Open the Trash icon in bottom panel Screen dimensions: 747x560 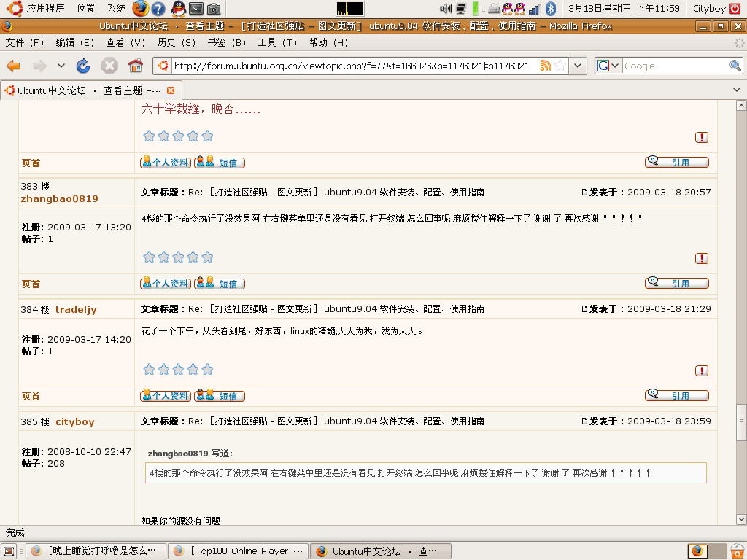click(x=738, y=551)
